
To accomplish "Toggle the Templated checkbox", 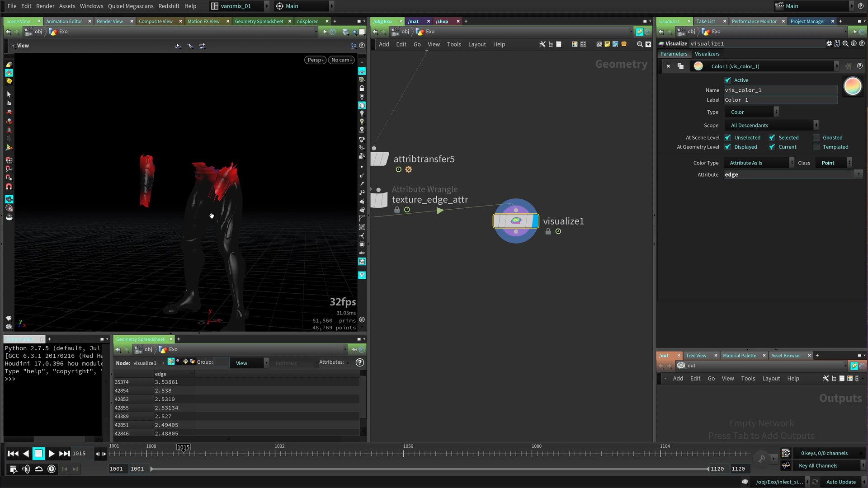I will click(x=816, y=147).
